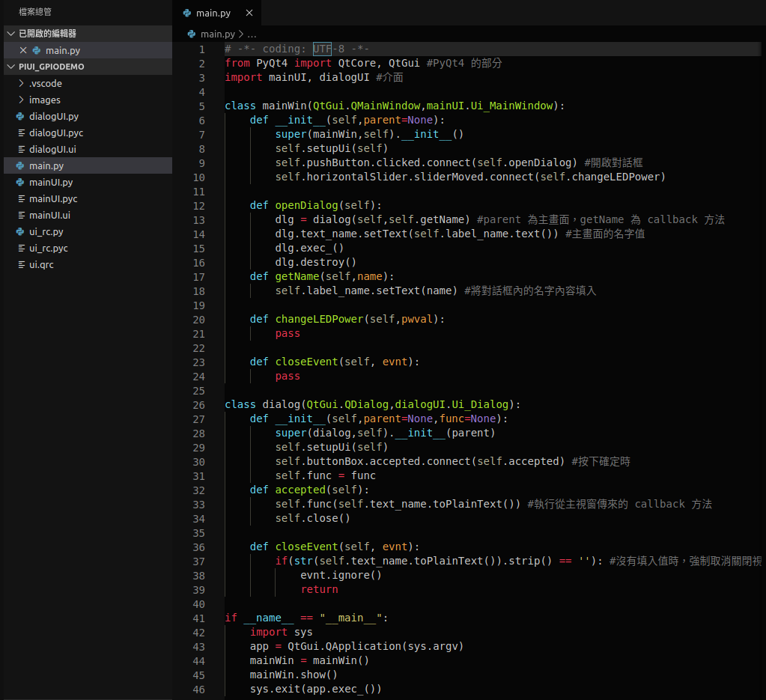The image size is (766, 700).
Task: Click the Python icon on the main.py tab
Action: tap(187, 13)
